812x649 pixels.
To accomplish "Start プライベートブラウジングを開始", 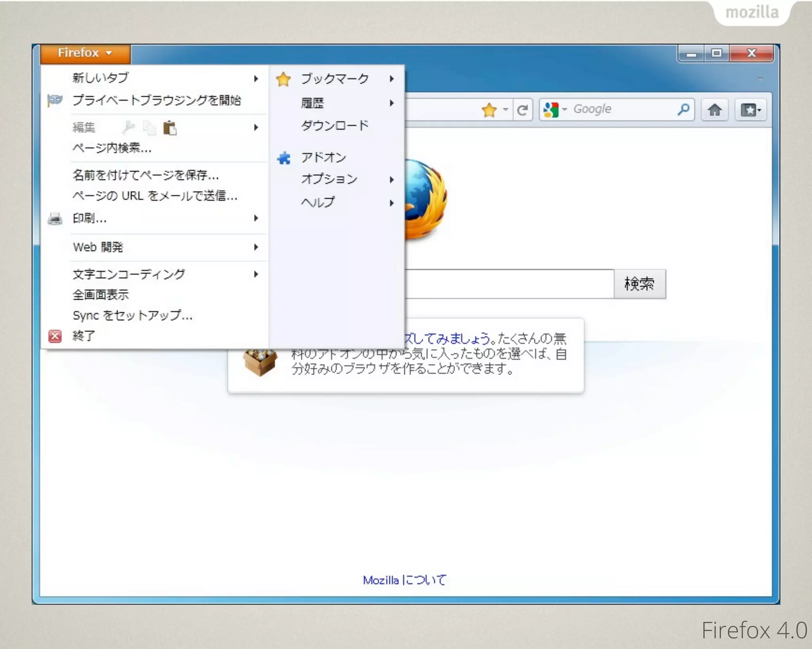I will point(157,100).
